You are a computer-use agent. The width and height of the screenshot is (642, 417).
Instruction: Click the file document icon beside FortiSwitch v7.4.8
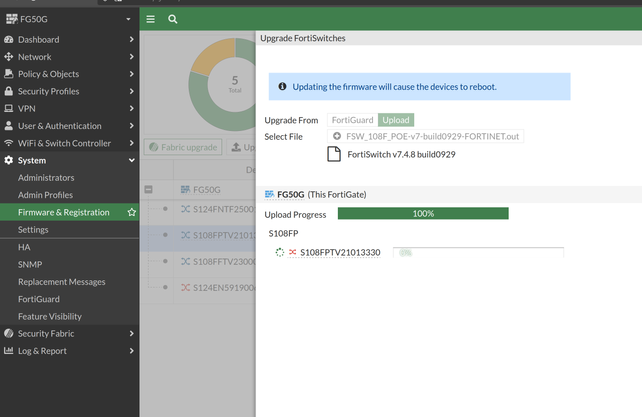[x=334, y=154]
